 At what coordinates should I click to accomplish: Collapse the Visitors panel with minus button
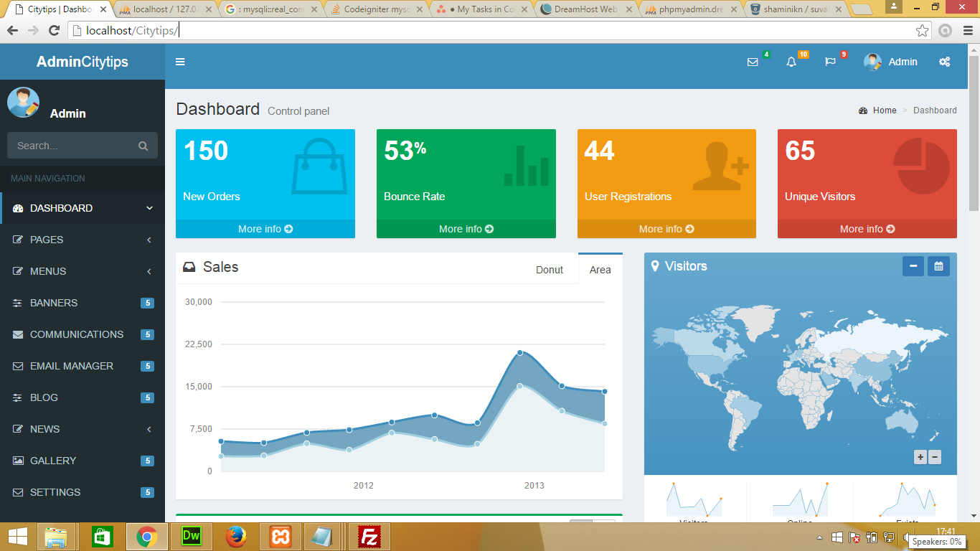click(x=913, y=266)
